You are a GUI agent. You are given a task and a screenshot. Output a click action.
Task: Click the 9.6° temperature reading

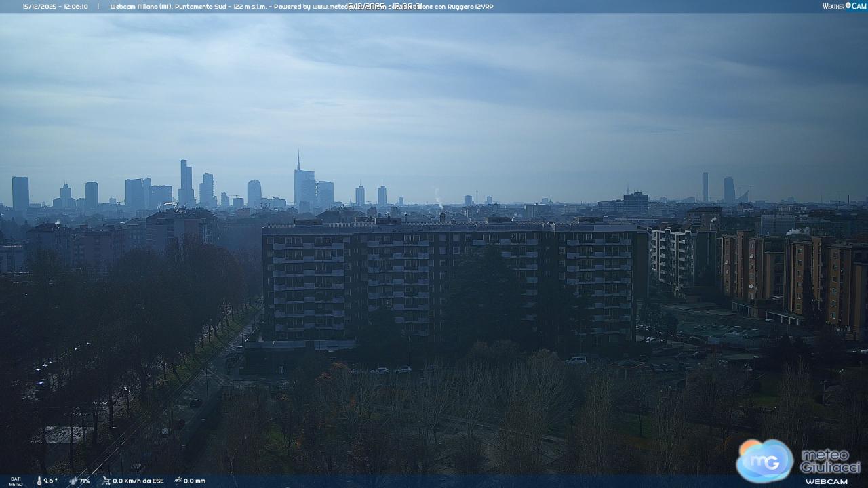click(51, 481)
